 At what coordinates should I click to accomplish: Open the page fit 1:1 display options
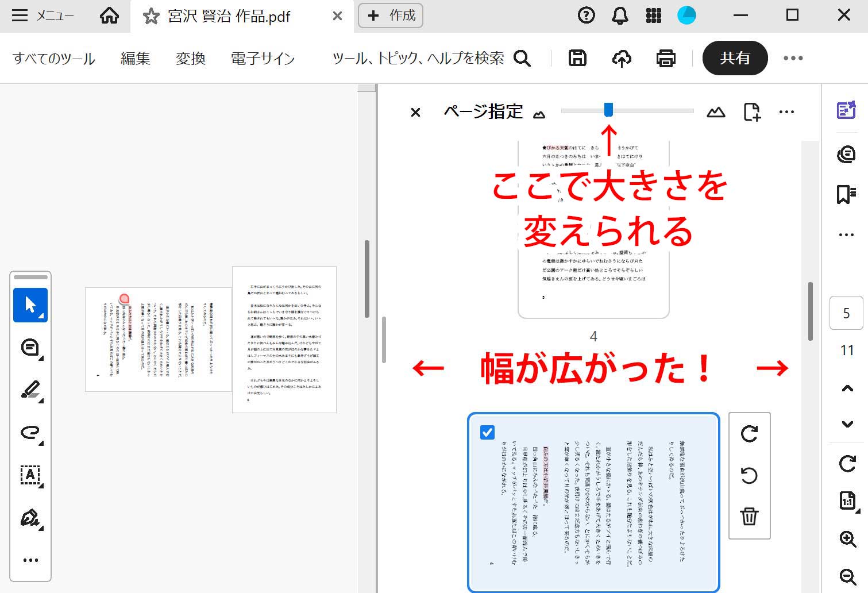848,501
